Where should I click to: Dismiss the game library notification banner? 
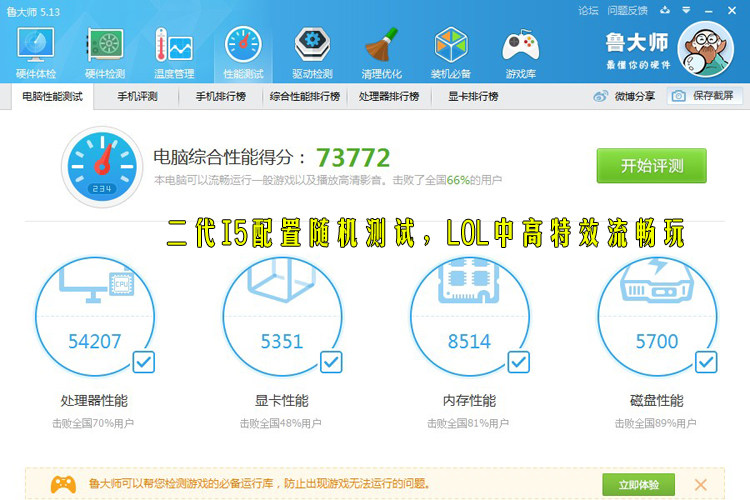[701, 485]
